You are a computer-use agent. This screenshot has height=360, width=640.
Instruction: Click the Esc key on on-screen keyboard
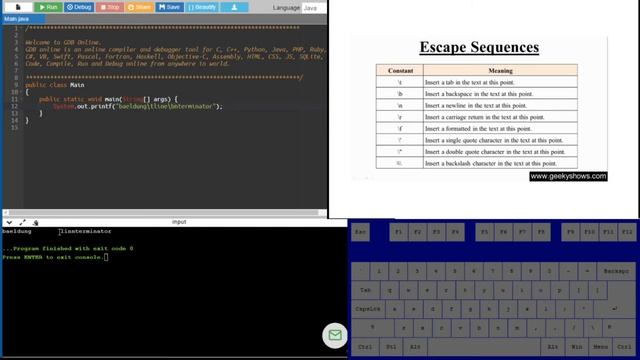pyautogui.click(x=360, y=232)
